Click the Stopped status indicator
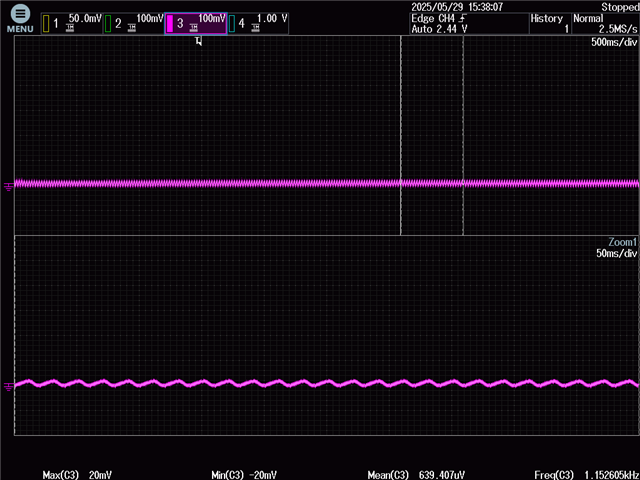Image resolution: width=640 pixels, height=480 pixels. point(620,7)
